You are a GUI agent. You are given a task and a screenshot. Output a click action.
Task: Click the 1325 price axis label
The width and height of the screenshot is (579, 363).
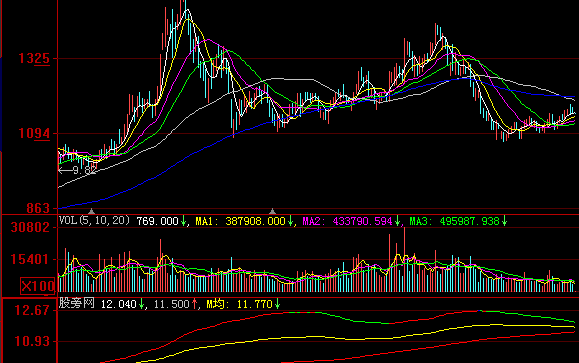(34, 58)
